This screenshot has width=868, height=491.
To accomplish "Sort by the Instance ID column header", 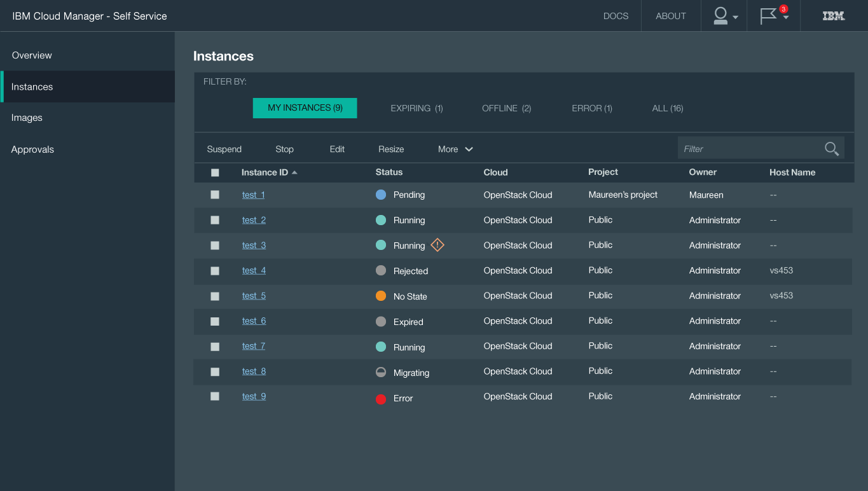I will pos(265,172).
